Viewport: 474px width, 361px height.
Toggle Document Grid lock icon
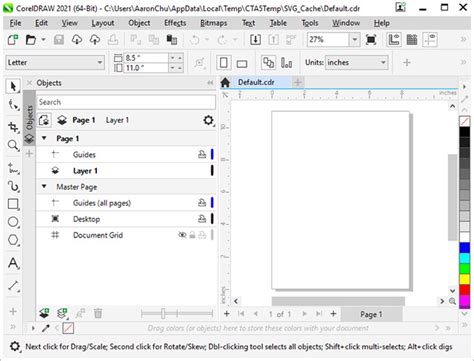pyautogui.click(x=192, y=235)
